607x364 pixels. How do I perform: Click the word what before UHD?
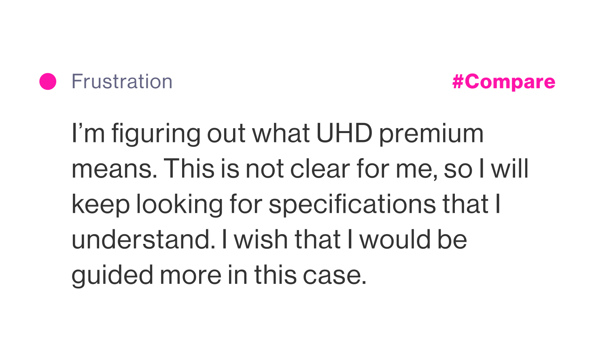coord(281,133)
